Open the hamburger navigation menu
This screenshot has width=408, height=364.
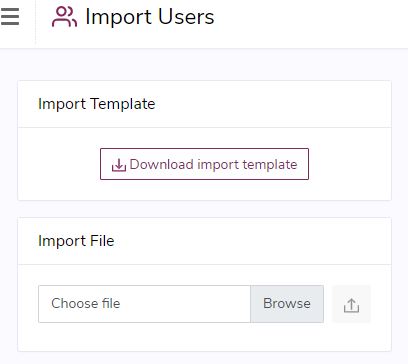(x=10, y=16)
